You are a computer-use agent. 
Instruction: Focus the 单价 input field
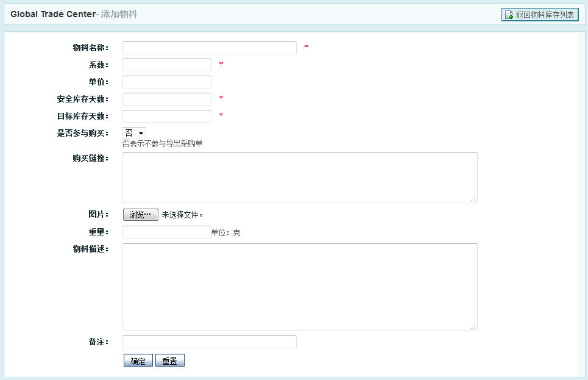click(167, 82)
